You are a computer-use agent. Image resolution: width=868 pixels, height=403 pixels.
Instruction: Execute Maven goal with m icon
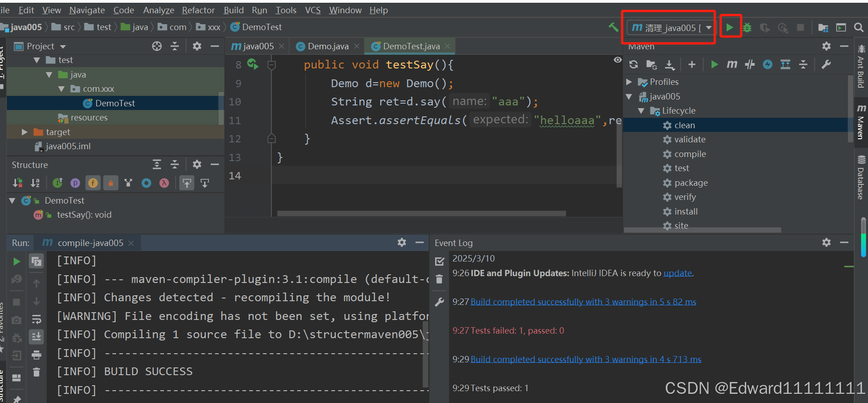pos(732,65)
